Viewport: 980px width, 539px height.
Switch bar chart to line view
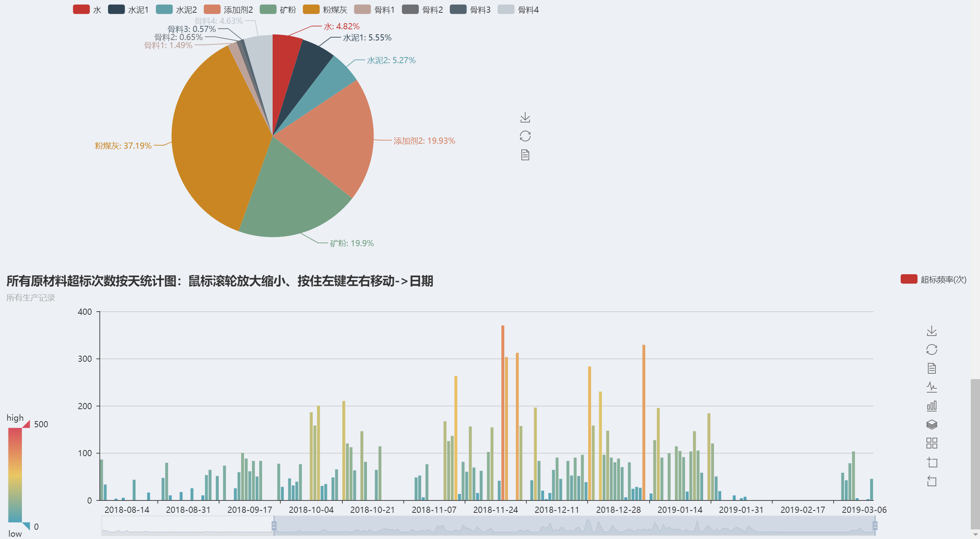(931, 387)
